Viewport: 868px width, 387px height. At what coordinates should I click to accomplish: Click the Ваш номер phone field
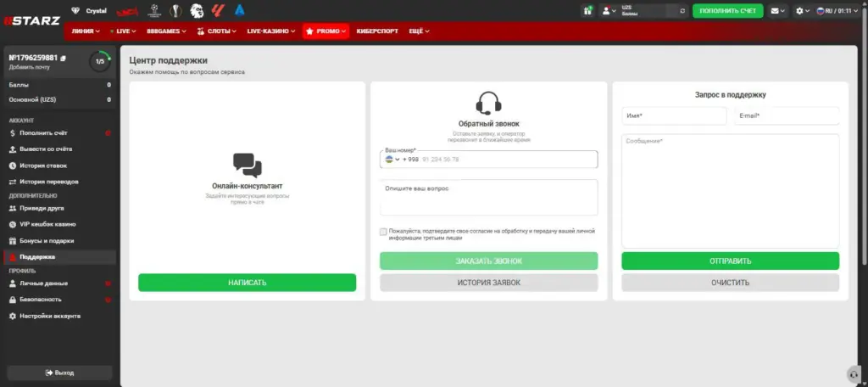click(x=488, y=159)
